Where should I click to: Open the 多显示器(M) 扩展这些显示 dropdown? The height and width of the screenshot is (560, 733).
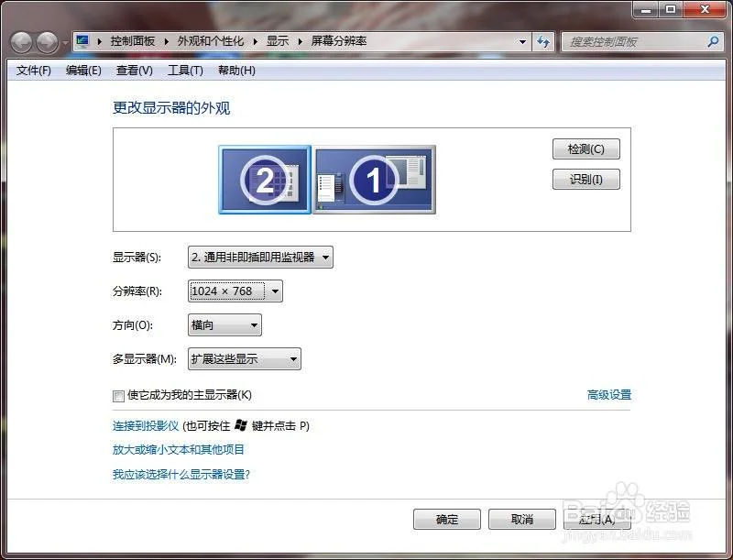pos(245,359)
